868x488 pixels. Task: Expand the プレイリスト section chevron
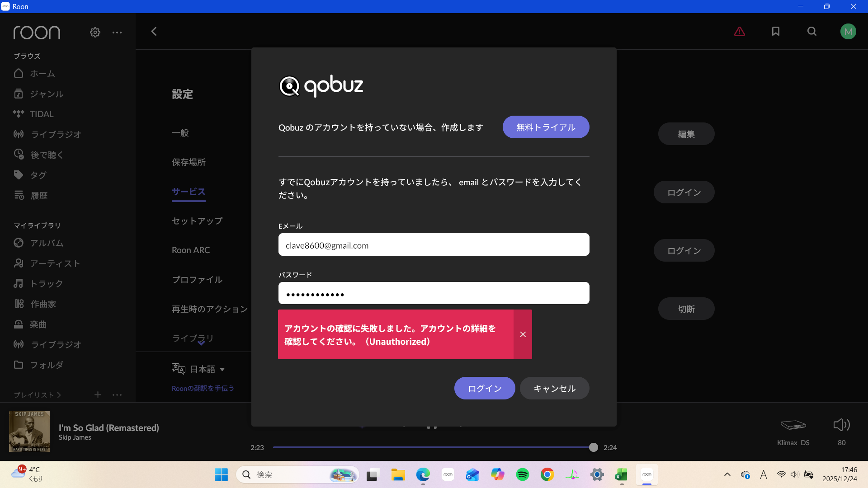59,395
